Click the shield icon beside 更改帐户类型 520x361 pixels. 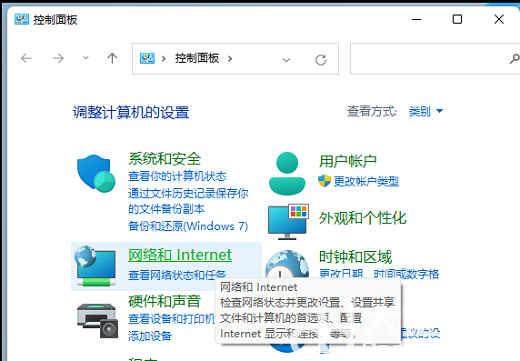324,181
